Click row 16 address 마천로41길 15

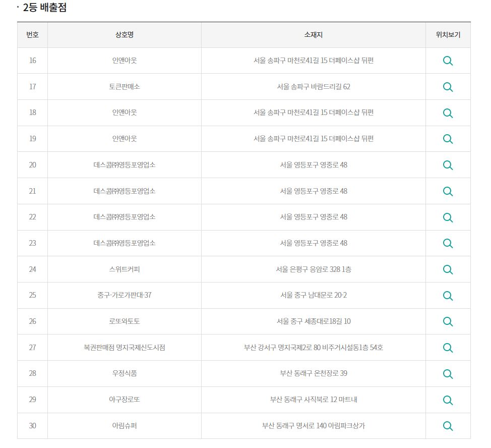(x=307, y=61)
